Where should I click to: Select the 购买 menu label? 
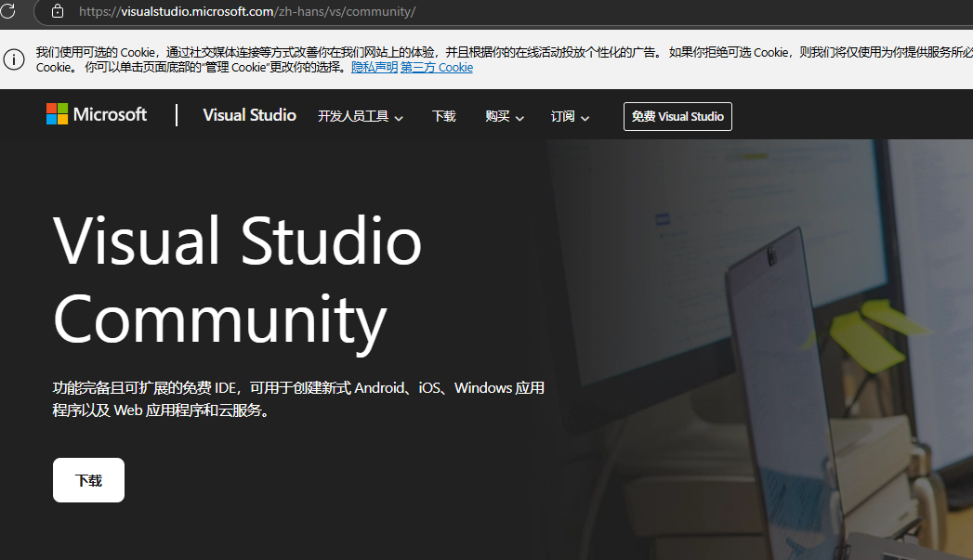(x=497, y=116)
